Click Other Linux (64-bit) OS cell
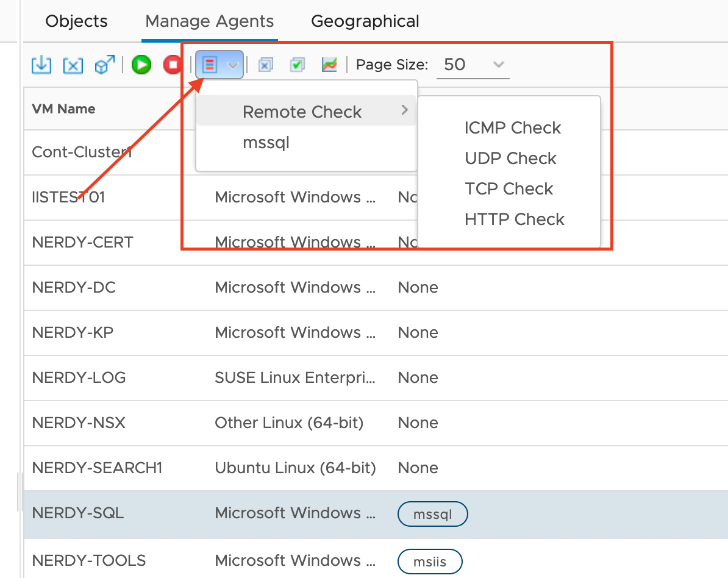The height and width of the screenshot is (578, 728). click(289, 423)
